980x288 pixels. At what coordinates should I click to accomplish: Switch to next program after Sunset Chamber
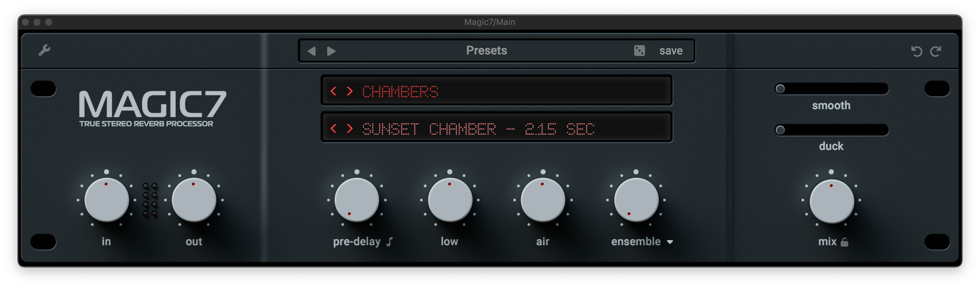350,128
